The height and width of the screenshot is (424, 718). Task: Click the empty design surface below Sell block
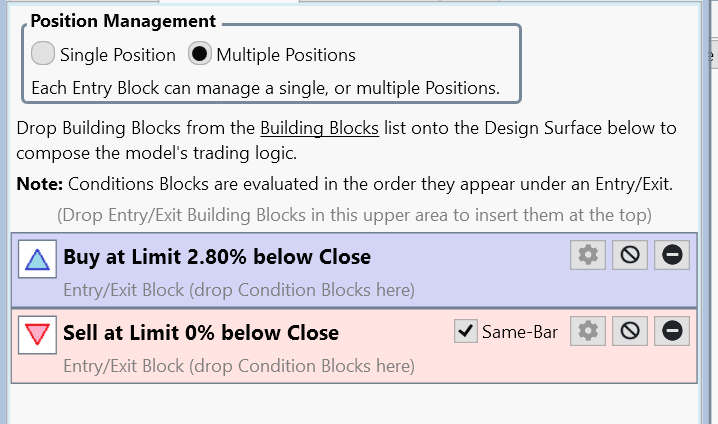point(354,404)
